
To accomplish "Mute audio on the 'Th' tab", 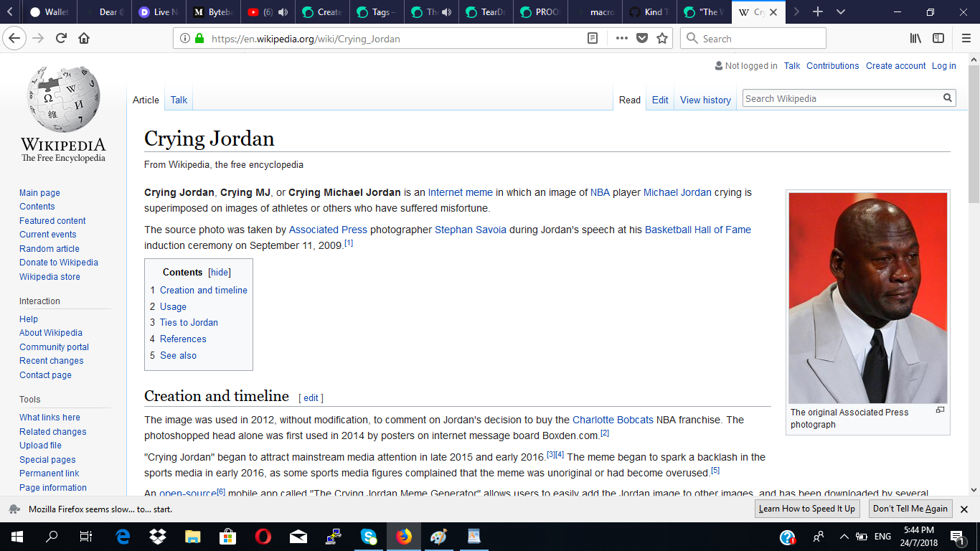I will pyautogui.click(x=447, y=12).
